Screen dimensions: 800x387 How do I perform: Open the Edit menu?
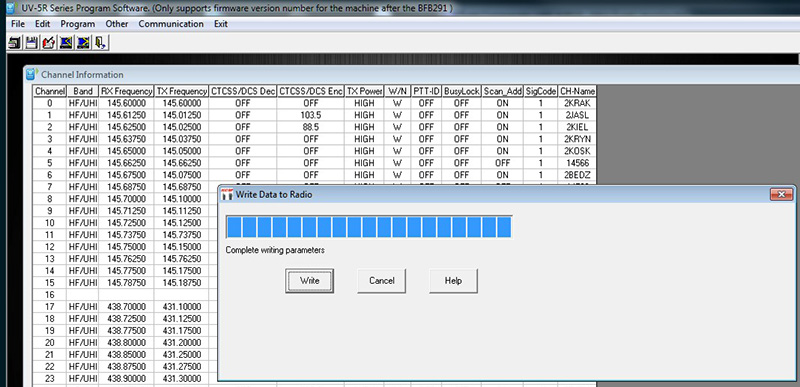click(42, 24)
